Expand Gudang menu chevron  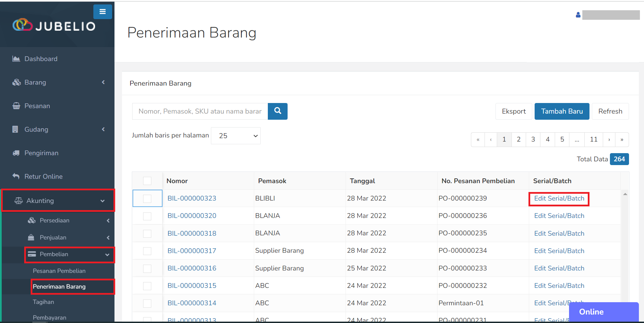coord(103,129)
